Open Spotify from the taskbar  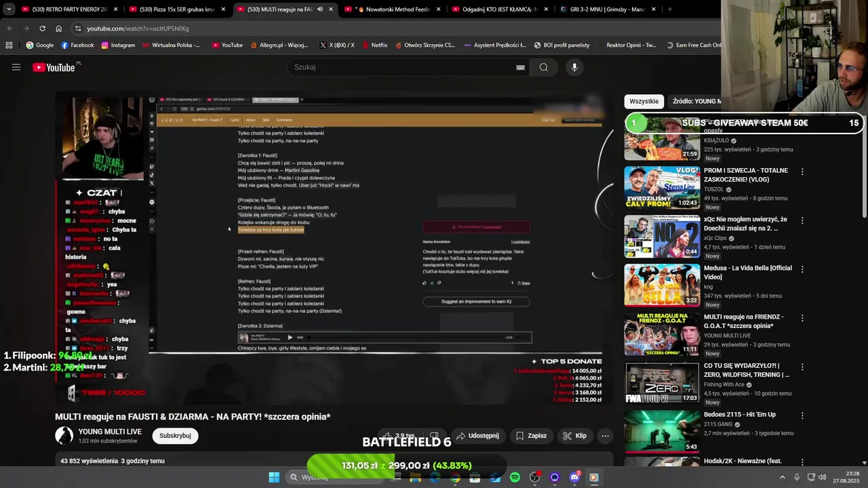click(x=515, y=478)
